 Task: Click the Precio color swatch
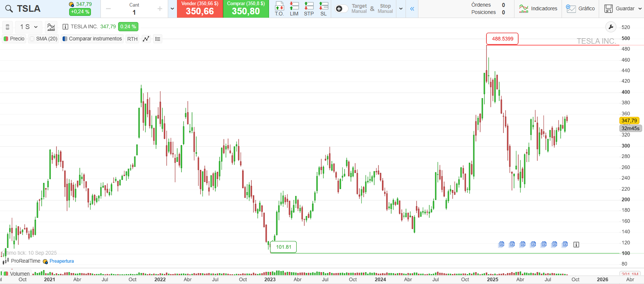click(6, 39)
